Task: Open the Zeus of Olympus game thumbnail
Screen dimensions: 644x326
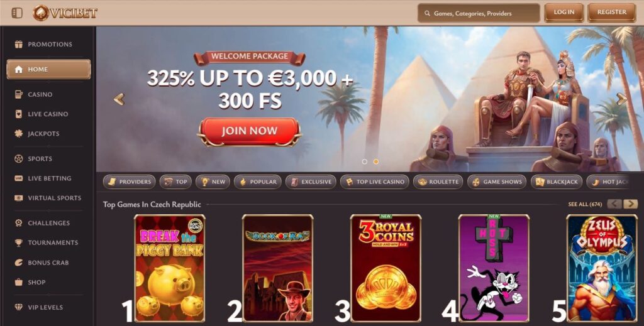Action: pos(602,268)
